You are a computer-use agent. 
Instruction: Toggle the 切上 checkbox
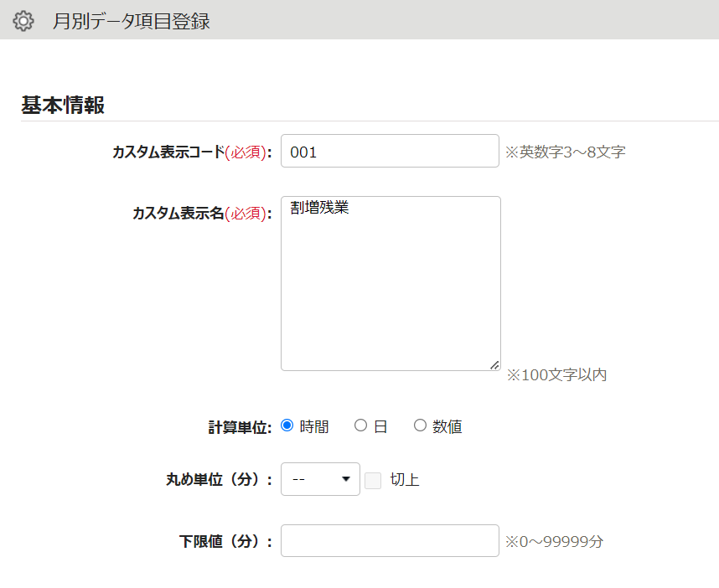tap(373, 481)
